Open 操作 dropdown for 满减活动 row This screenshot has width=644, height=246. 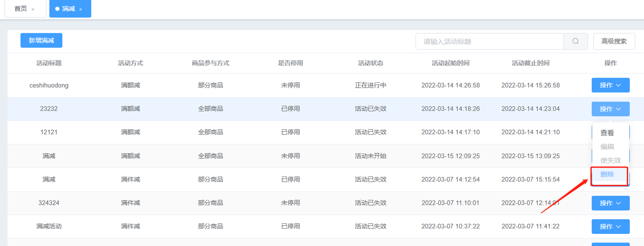pyautogui.click(x=610, y=226)
